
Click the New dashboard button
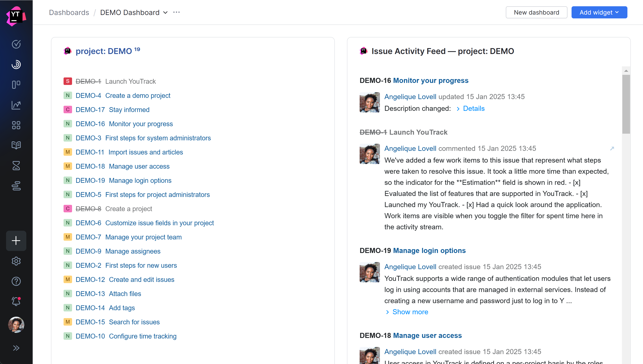point(536,13)
